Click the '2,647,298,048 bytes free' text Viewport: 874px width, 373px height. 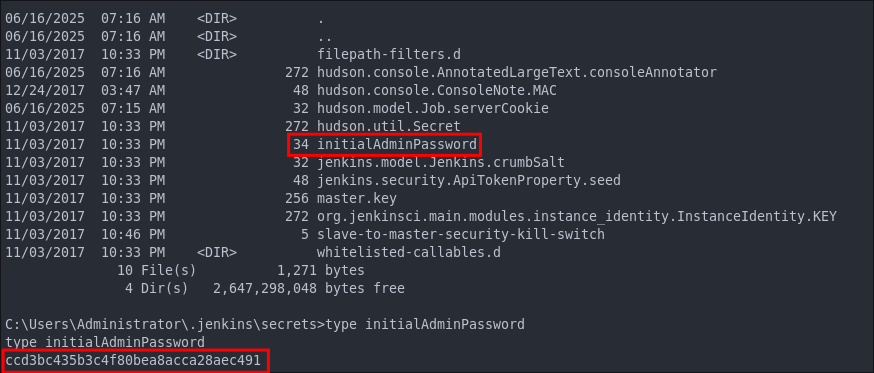coord(309,288)
